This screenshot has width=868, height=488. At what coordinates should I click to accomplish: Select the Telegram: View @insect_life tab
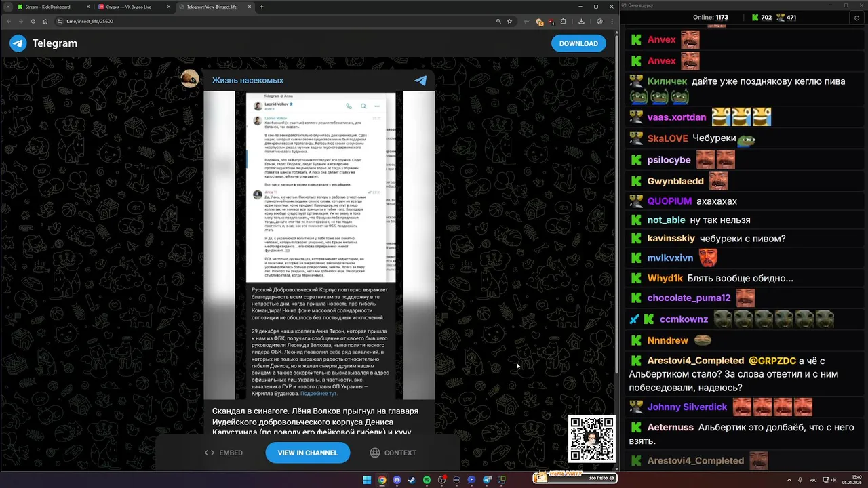point(216,7)
